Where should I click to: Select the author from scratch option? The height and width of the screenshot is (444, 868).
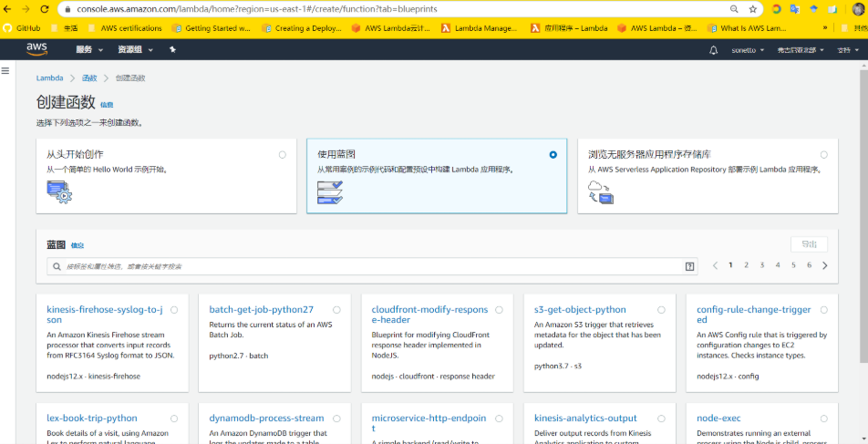(x=283, y=155)
